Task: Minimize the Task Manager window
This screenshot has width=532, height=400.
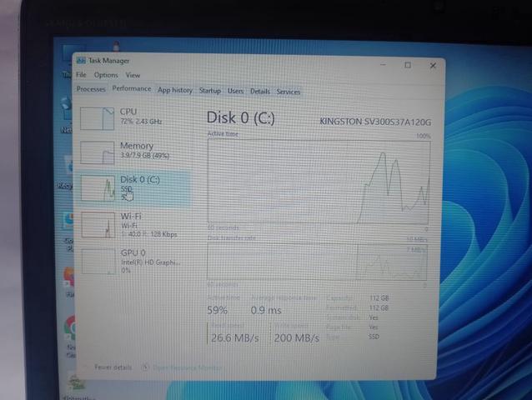Action: [383, 64]
